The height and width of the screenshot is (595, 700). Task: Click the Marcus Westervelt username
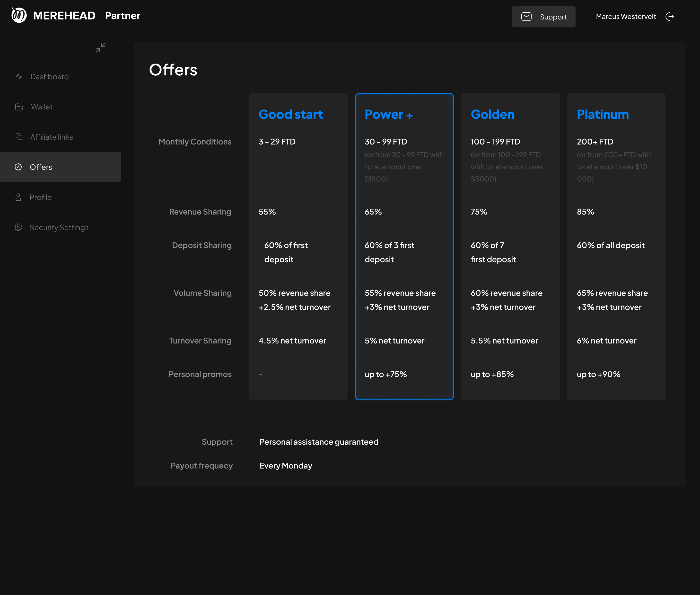click(626, 17)
